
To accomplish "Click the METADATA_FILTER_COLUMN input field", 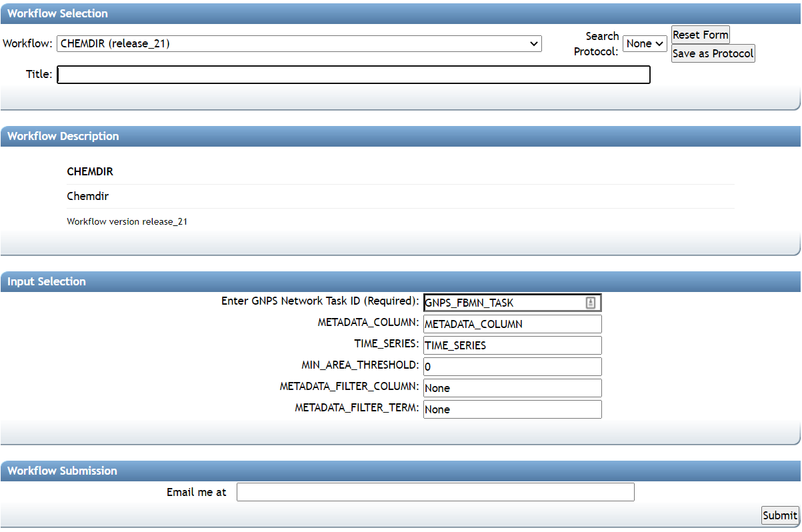I will [512, 388].
